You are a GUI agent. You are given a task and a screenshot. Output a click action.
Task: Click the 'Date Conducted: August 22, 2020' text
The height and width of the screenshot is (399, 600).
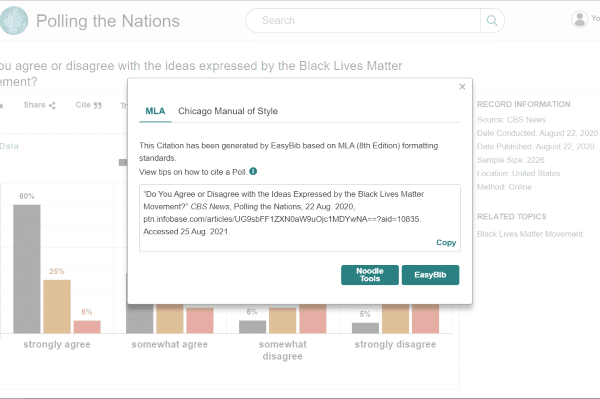point(537,133)
